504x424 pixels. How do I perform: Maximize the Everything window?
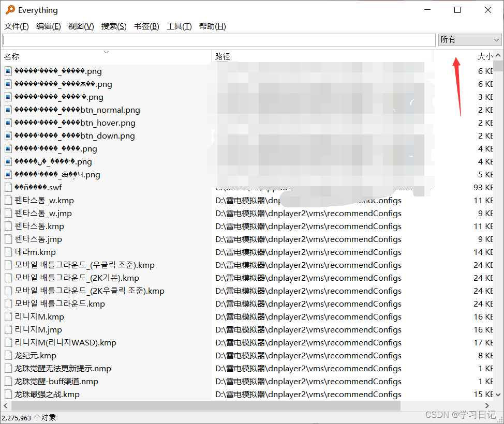coord(457,10)
